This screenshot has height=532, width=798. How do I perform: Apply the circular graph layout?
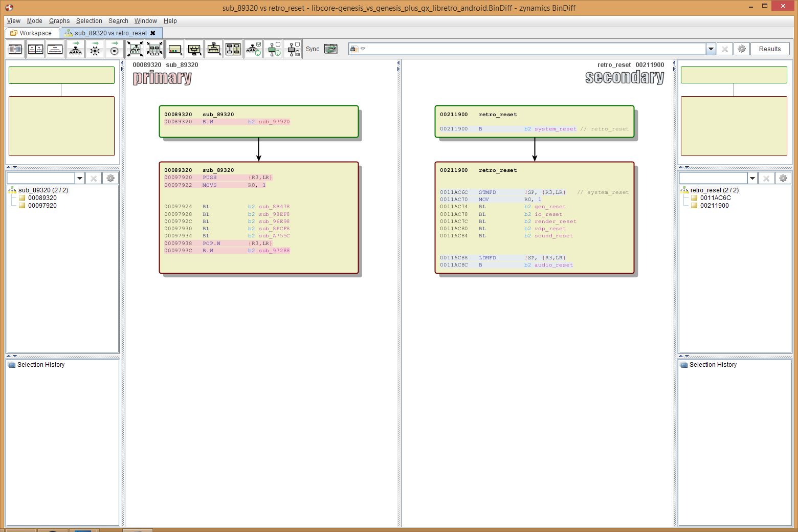point(115,49)
